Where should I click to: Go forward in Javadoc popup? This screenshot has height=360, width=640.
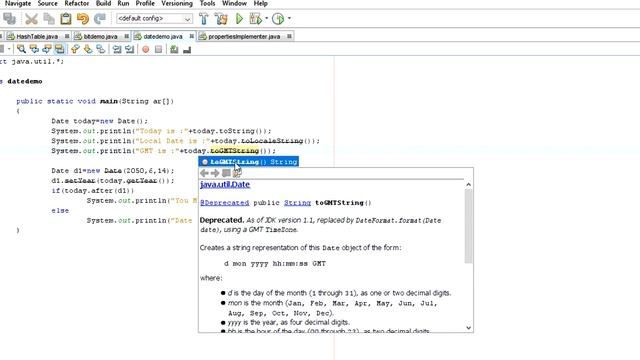coord(215,173)
